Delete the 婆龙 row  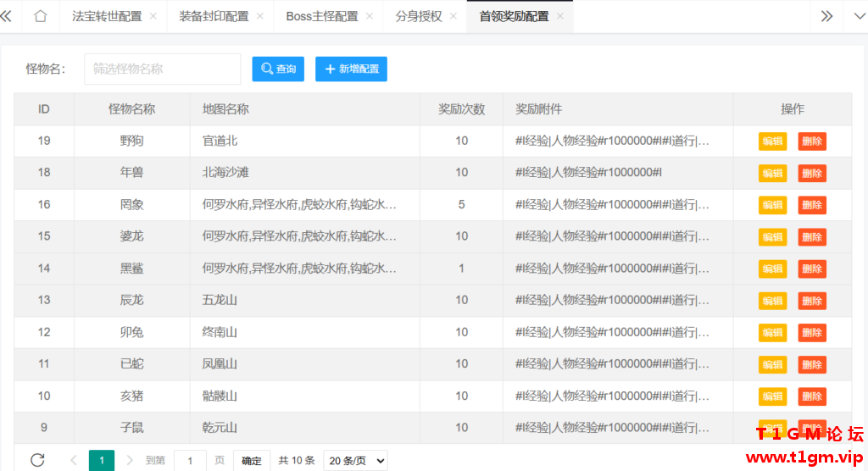click(811, 237)
